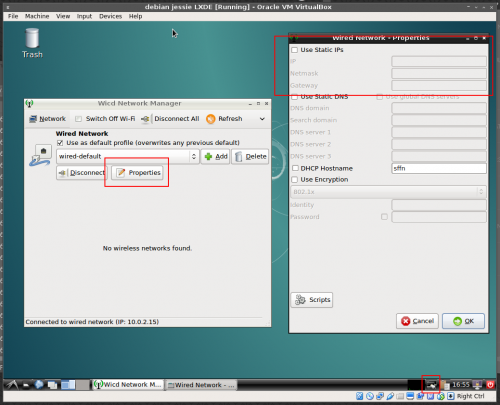Click OK in the Properties dialog
The height and width of the screenshot is (405, 500).
pyautogui.click(x=463, y=321)
